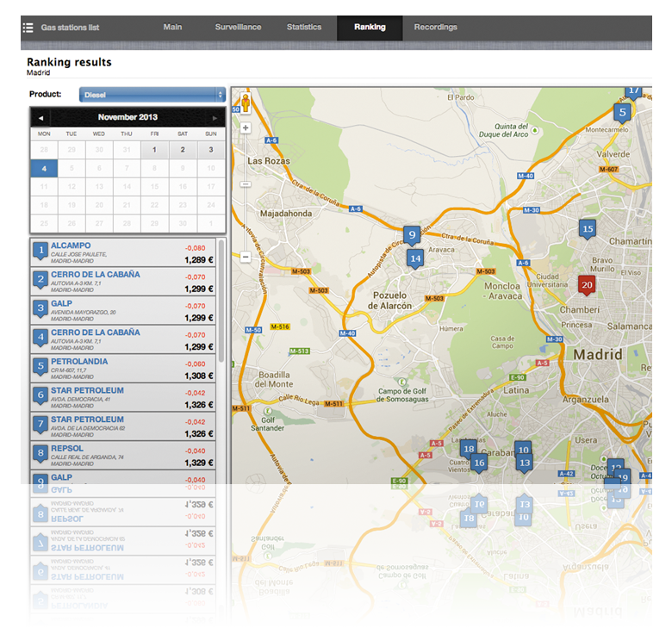Open the GALP Avenida Mayorazgo station link
This screenshot has height=634, width=672.
[62, 303]
